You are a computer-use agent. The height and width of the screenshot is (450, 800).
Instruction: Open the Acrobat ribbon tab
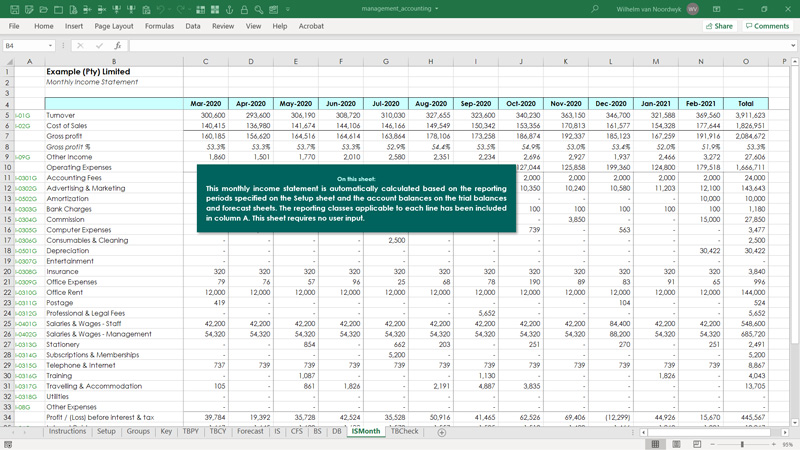pyautogui.click(x=311, y=26)
